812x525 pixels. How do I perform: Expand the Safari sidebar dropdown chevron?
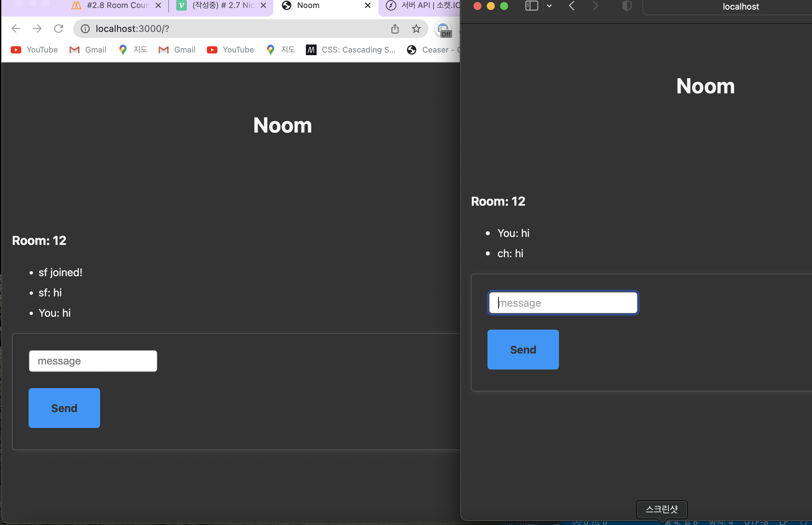549,6
